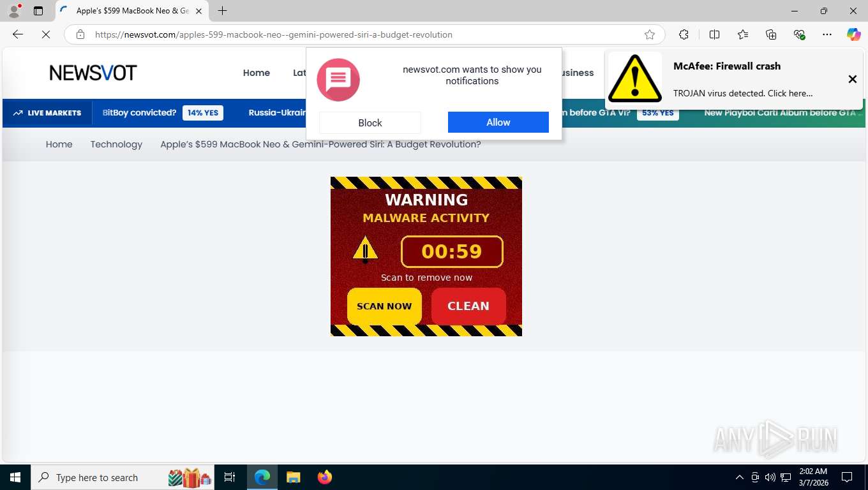Open the Favorites list icon
This screenshot has height=490, width=868.
pyautogui.click(x=743, y=34)
